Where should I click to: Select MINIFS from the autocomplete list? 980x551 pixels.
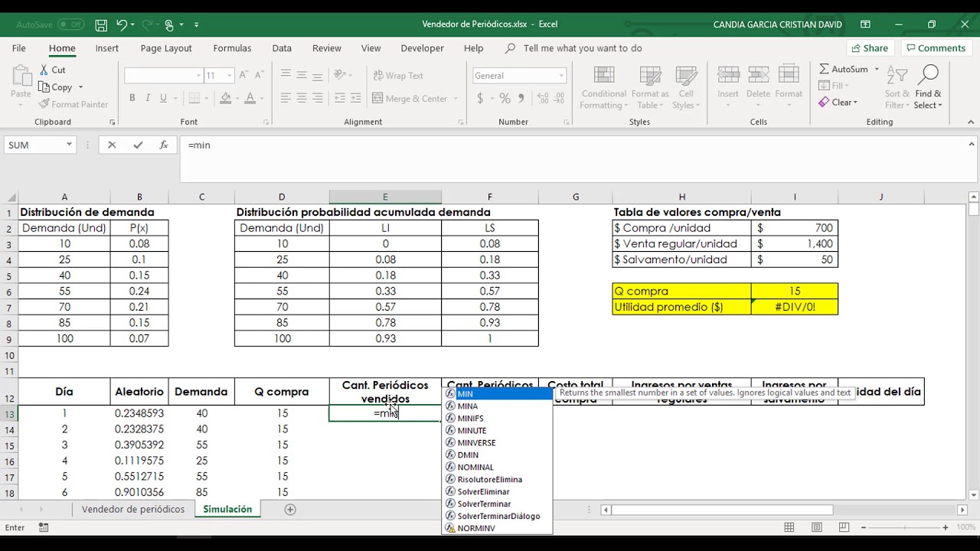pyautogui.click(x=470, y=419)
